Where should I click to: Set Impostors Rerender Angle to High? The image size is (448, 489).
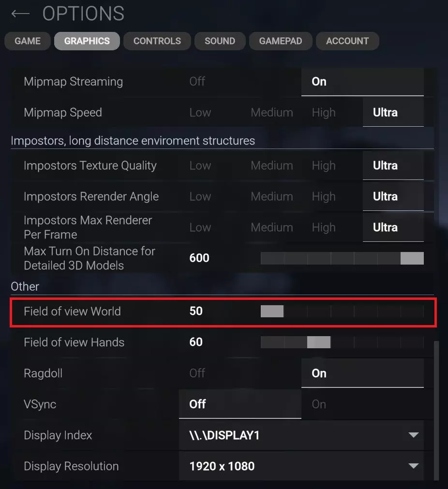[324, 197]
